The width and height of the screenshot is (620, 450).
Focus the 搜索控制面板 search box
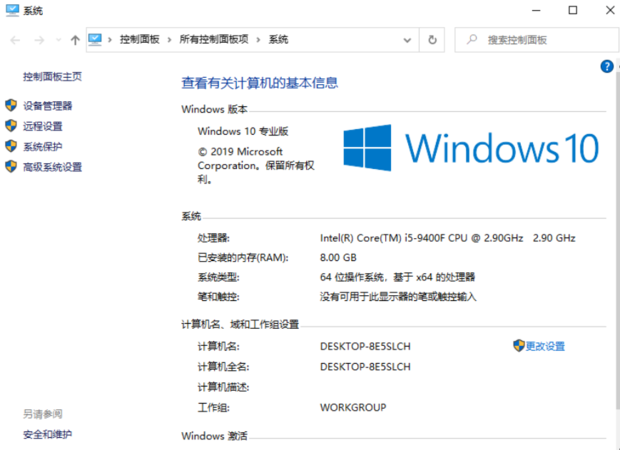pos(537,40)
